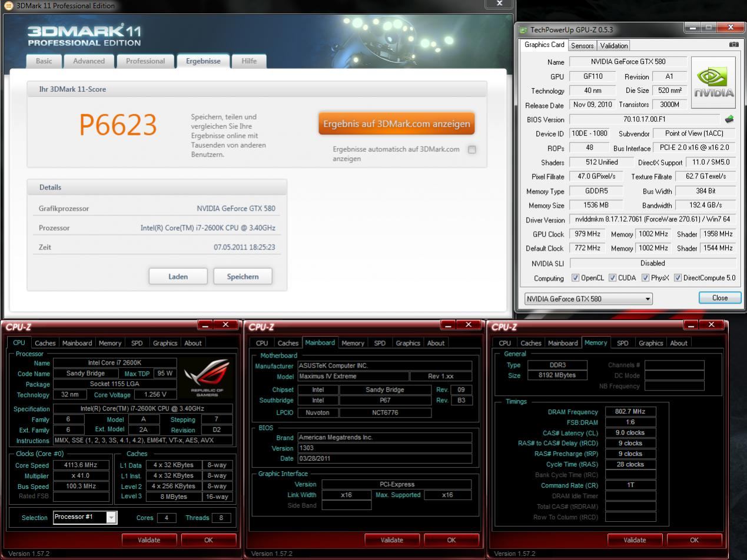The width and height of the screenshot is (747, 560).
Task: Click the memory Size value 8192 MBytes
Action: 557,375
